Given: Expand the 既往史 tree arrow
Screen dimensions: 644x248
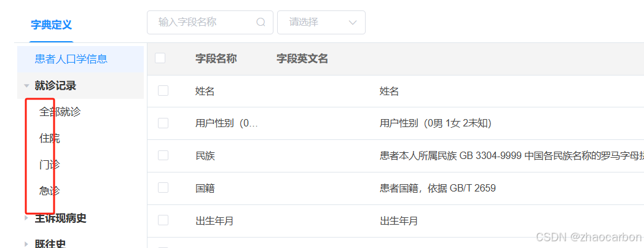Looking at the screenshot, I should pyautogui.click(x=26, y=244).
